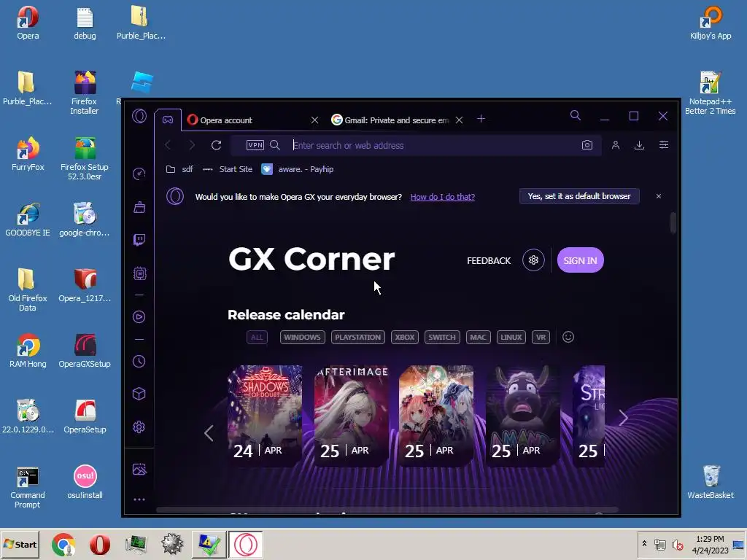Viewport: 747px width, 560px height.
Task: Dismiss the default browser prompt
Action: click(x=659, y=196)
